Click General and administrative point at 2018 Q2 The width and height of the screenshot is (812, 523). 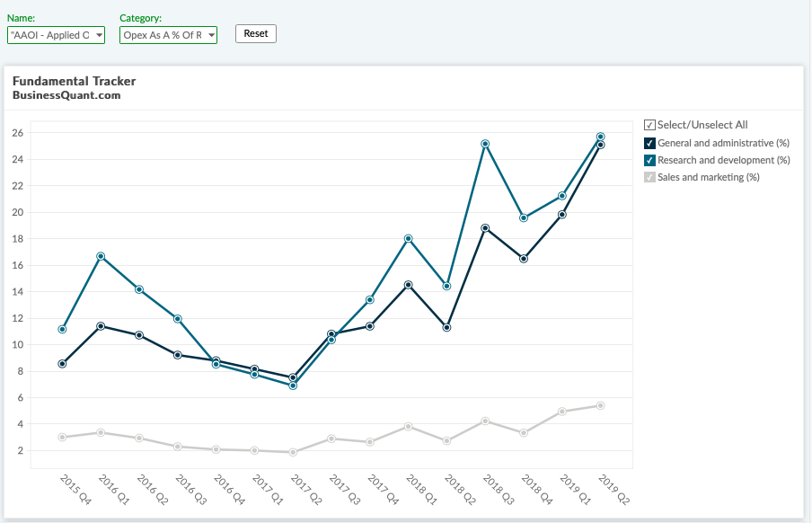[x=447, y=327]
